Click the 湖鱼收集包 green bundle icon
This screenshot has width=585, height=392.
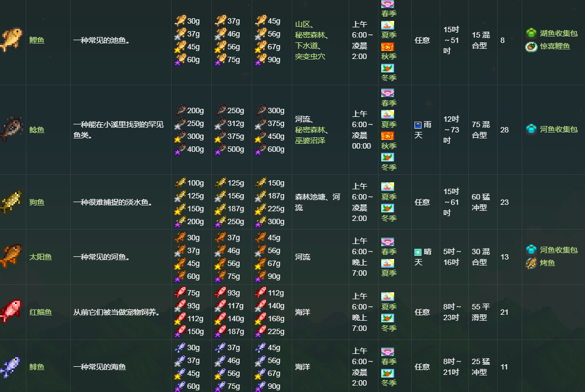click(x=531, y=34)
